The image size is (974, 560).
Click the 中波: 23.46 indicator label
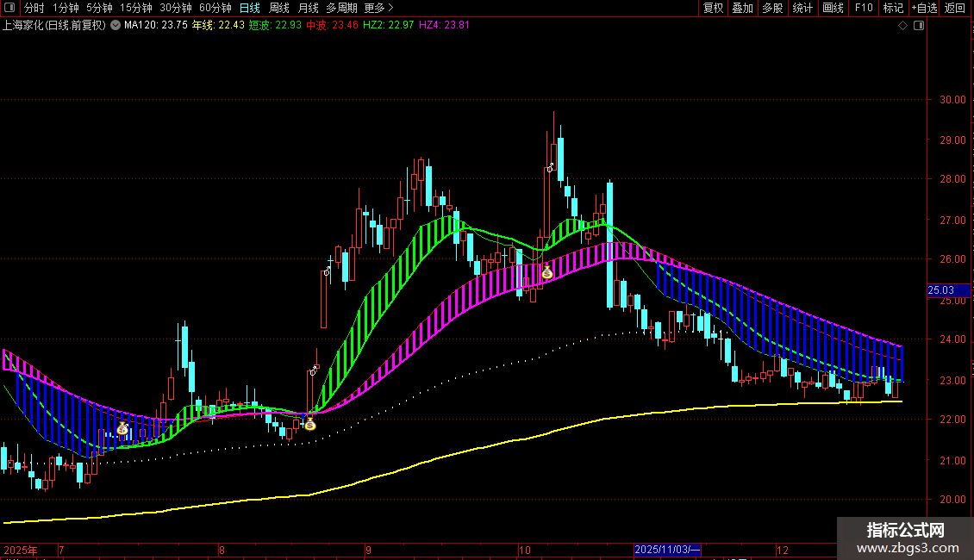[x=333, y=26]
